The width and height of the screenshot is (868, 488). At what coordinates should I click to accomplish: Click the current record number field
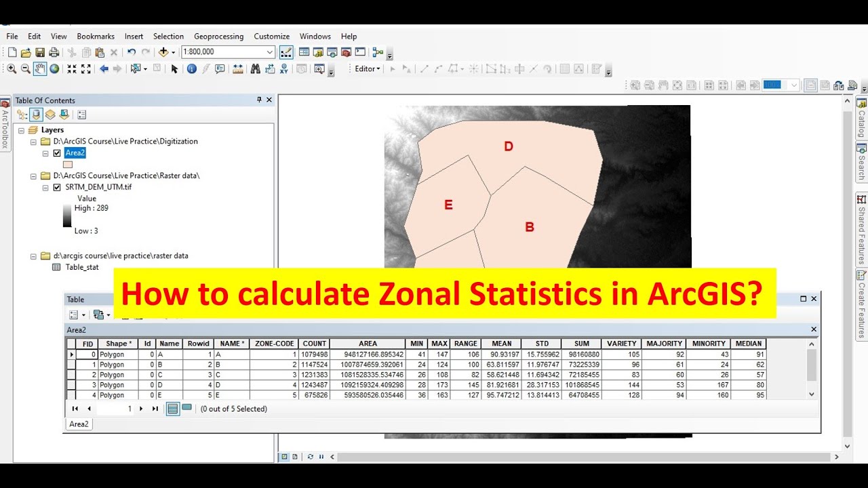click(x=115, y=409)
